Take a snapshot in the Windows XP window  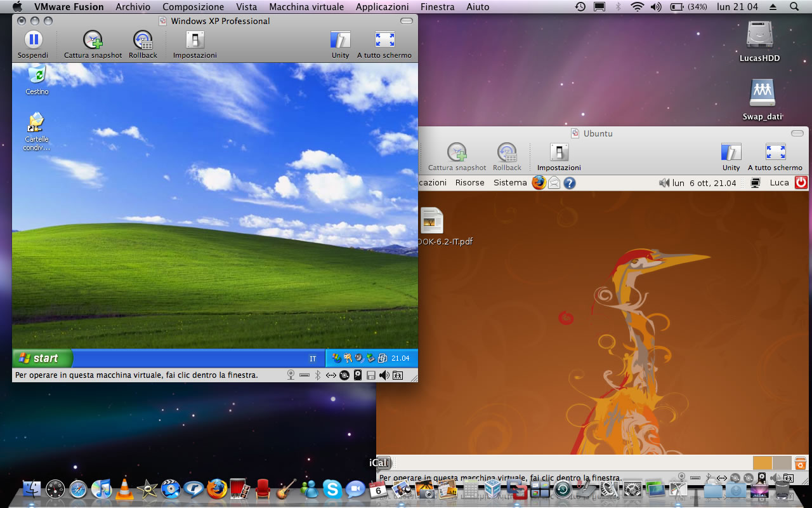coord(93,44)
